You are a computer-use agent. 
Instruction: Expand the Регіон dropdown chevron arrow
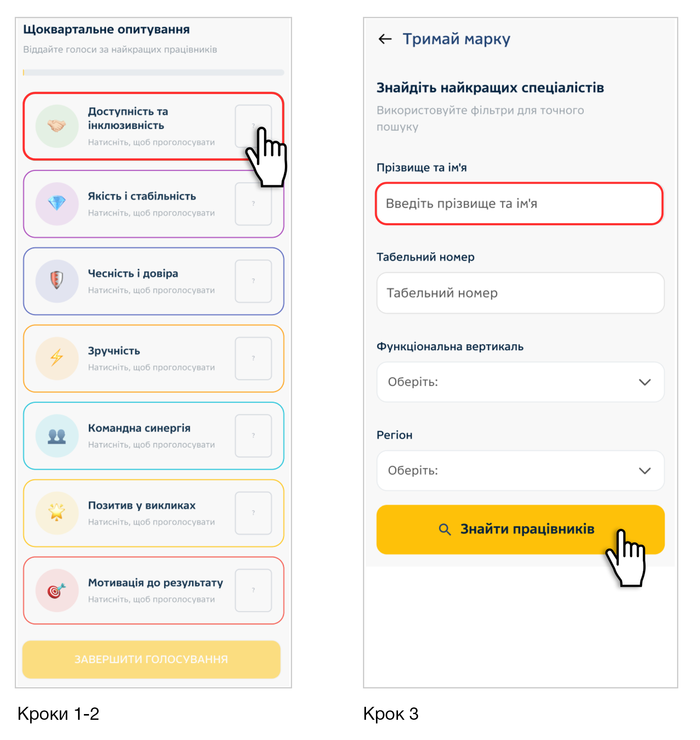644,471
